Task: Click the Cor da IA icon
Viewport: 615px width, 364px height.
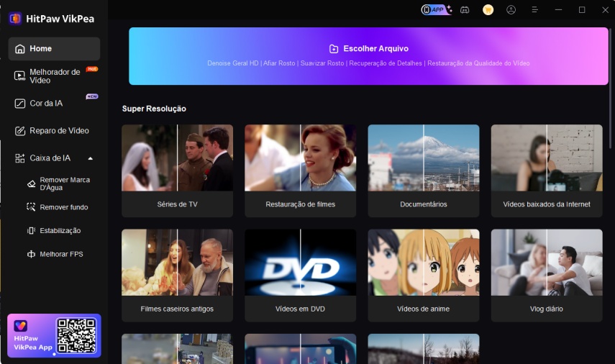Action: 19,104
